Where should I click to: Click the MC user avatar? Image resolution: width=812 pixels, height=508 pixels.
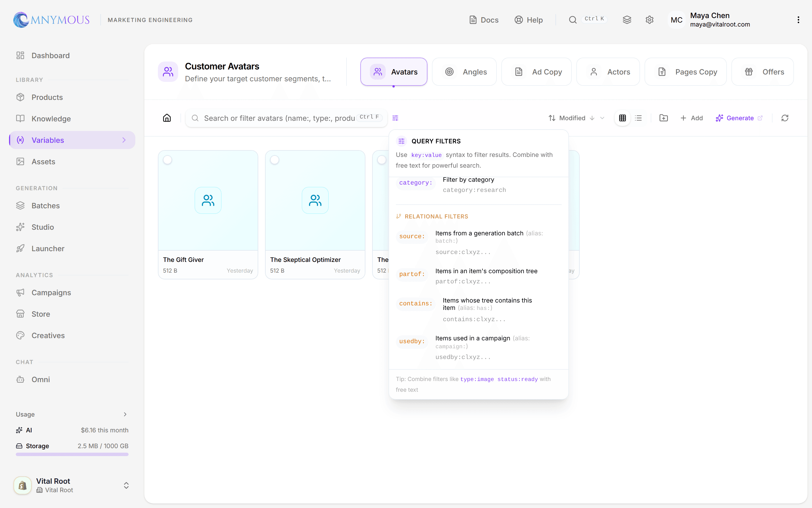[x=676, y=20]
